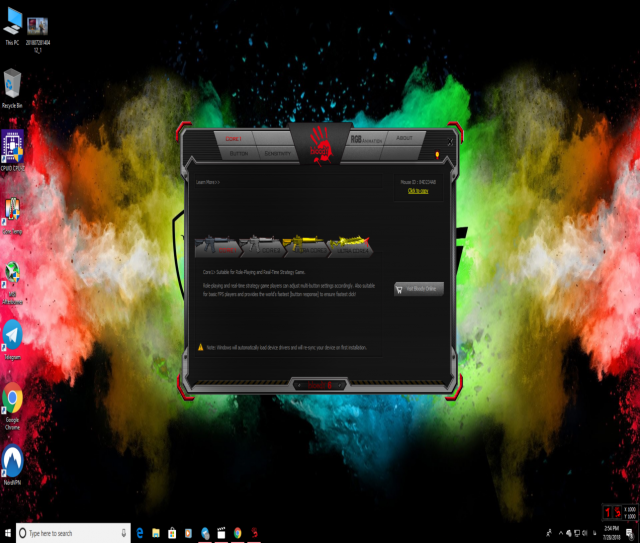Open the About tab
This screenshot has height=543, width=640.
404,138
